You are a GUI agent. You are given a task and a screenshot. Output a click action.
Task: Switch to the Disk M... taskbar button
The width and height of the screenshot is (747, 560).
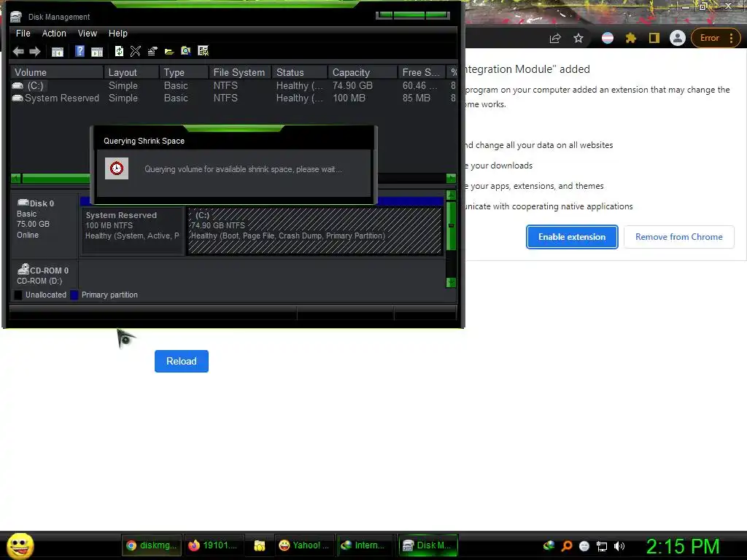[427, 545]
